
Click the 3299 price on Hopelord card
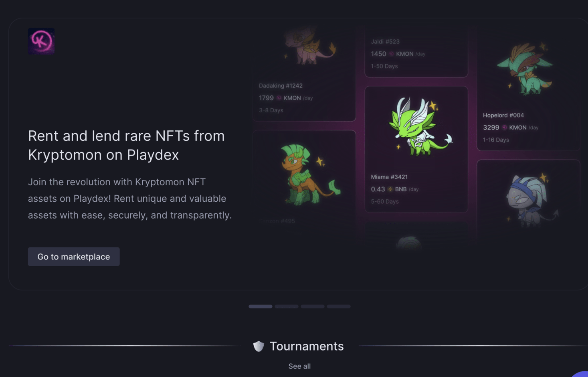coord(491,128)
